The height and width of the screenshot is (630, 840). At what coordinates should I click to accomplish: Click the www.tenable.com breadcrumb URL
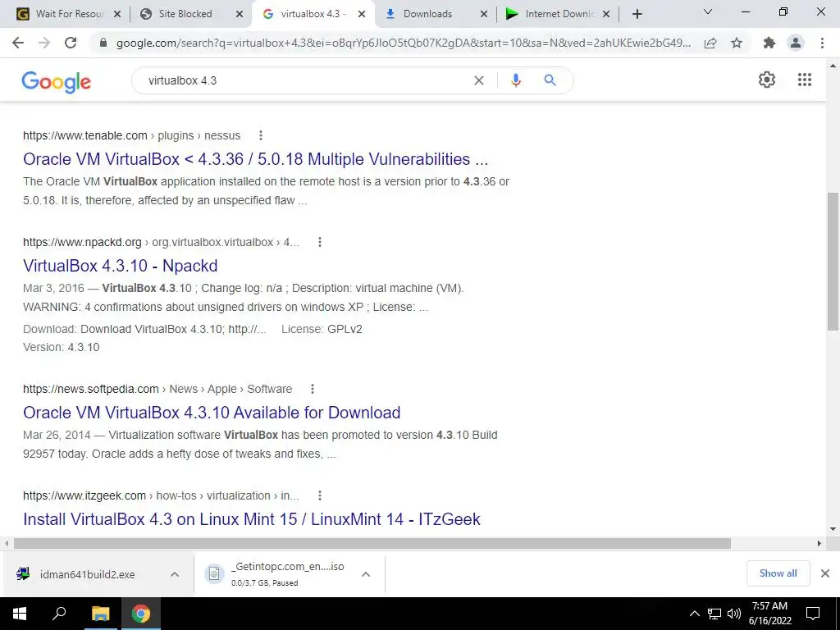pos(85,135)
